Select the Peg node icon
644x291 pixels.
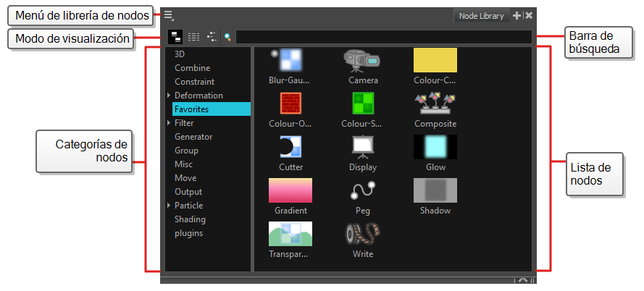click(363, 191)
